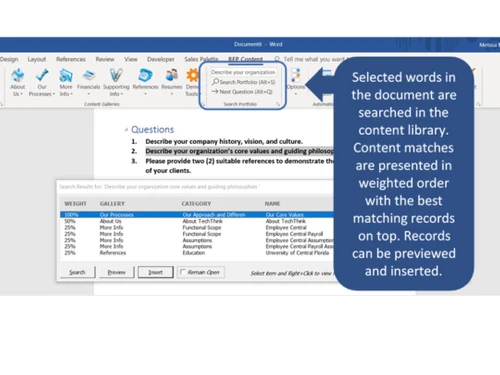Expand the More Info dropdown arrow
Viewport: 500px width, 375px height.
coord(71,94)
